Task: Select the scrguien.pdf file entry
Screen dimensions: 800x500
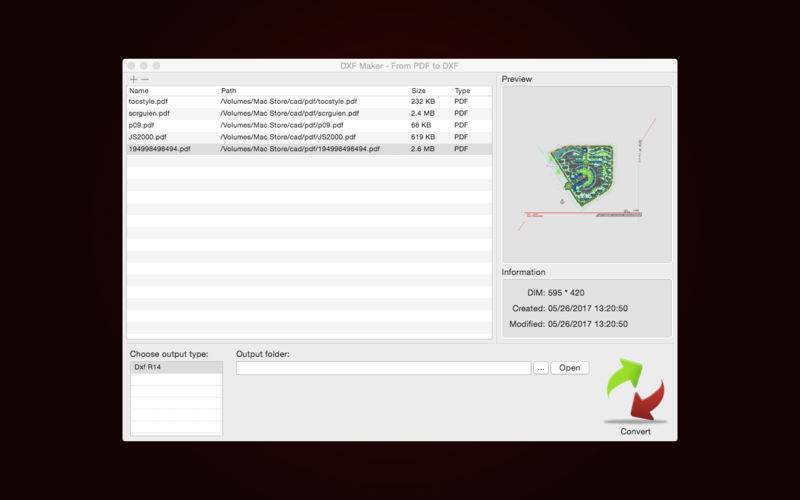Action: point(309,113)
